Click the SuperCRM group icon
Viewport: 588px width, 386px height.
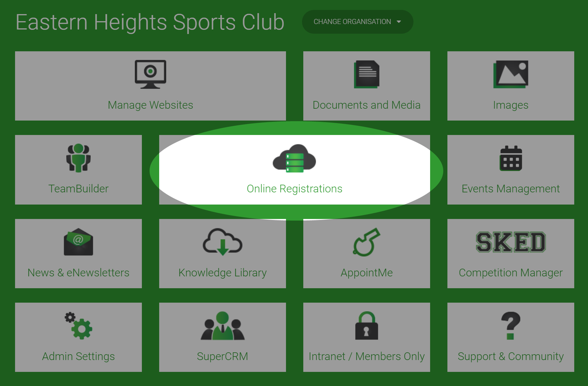tap(223, 326)
